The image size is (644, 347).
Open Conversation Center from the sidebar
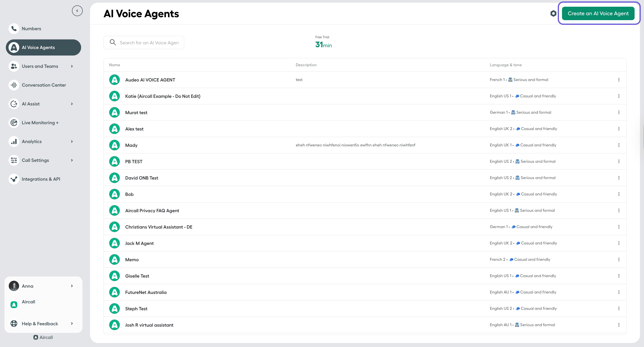point(44,85)
